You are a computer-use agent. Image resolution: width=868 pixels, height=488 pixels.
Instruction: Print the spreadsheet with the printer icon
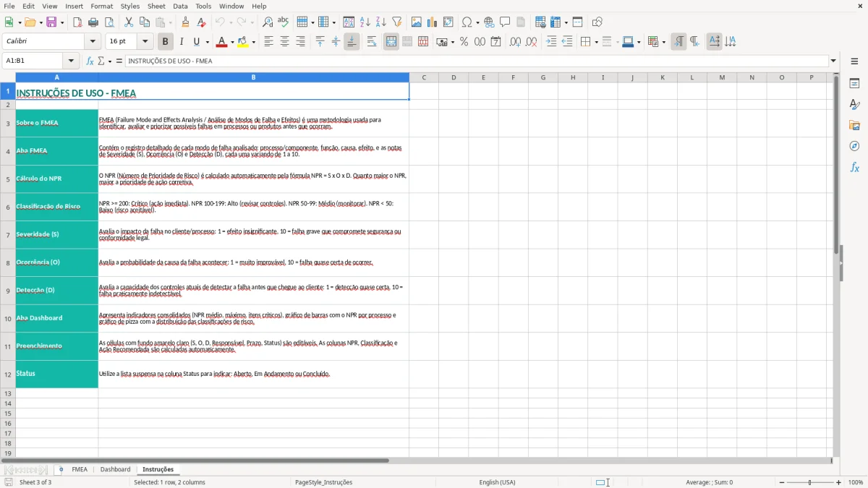(93, 22)
